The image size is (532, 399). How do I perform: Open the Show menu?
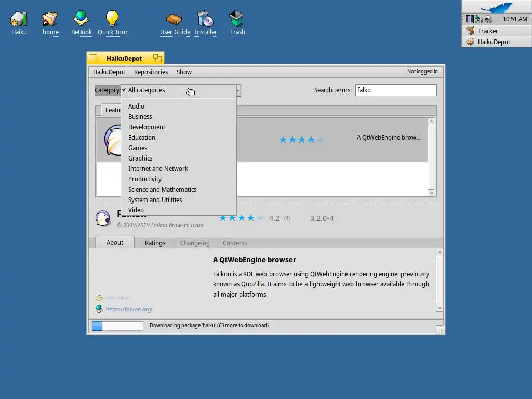click(x=184, y=72)
